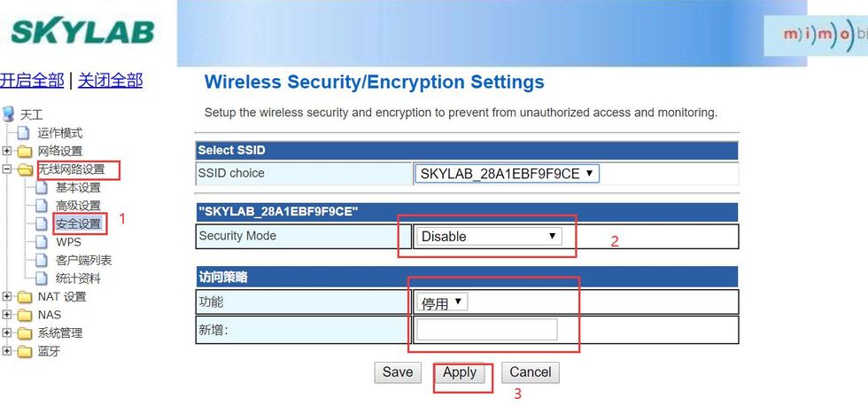Click the 系统管理 folder icon
This screenshot has height=407, width=868.
tap(25, 333)
